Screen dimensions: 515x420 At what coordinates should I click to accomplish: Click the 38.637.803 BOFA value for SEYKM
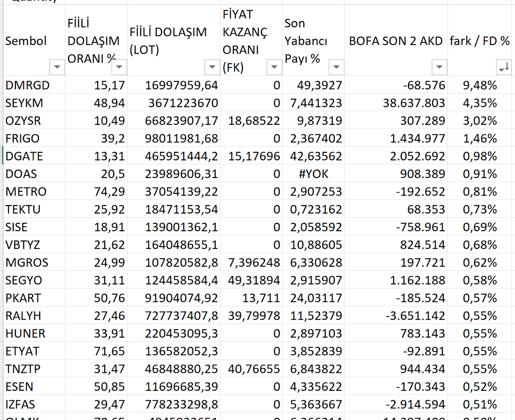396,103
